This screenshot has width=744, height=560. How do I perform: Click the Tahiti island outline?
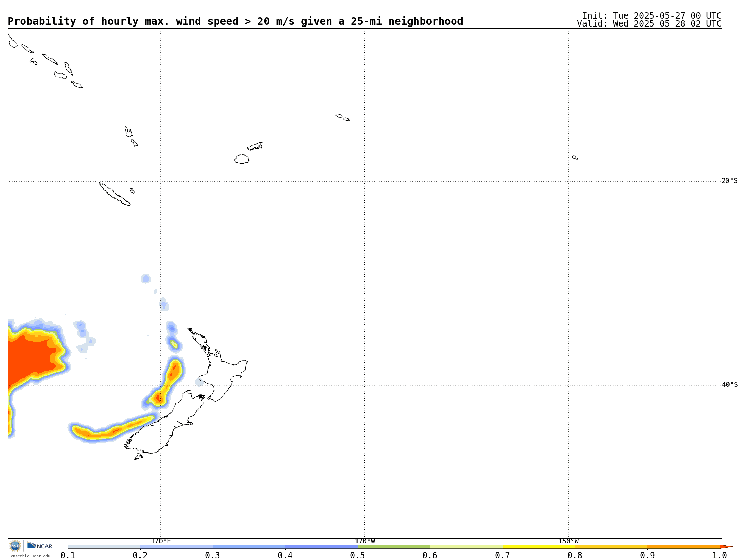575,158
